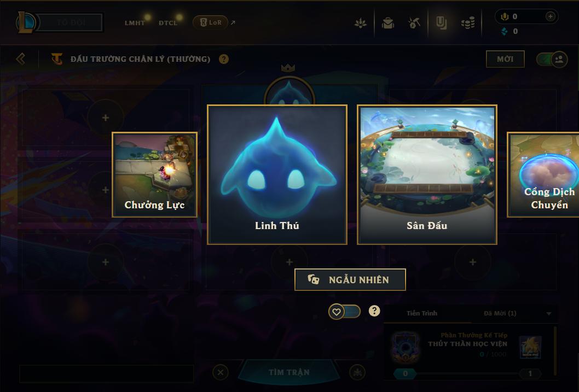Switch to the ĐTCL tab
This screenshot has width=579, height=392.
168,23
